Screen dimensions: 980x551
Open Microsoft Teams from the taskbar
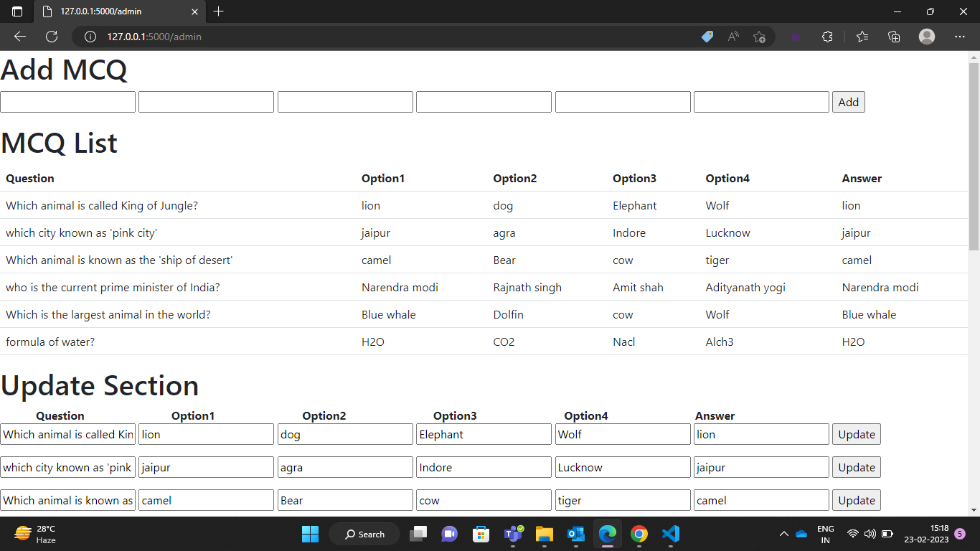[x=512, y=534]
